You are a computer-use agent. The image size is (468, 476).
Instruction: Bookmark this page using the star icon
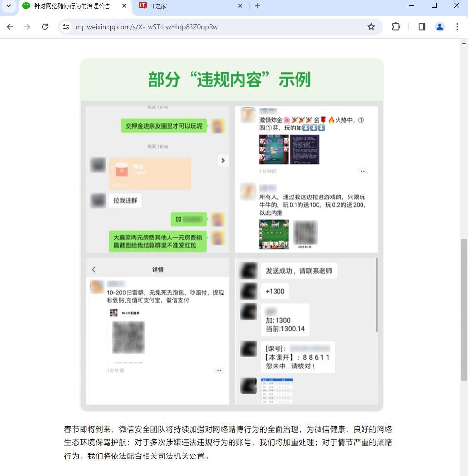pyautogui.click(x=371, y=27)
